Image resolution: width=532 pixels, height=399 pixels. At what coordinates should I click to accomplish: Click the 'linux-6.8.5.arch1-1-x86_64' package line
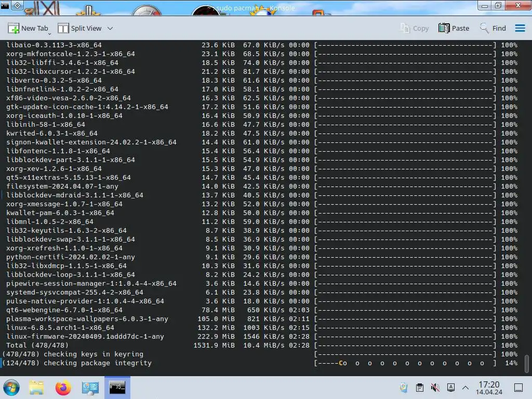[x=60, y=327]
